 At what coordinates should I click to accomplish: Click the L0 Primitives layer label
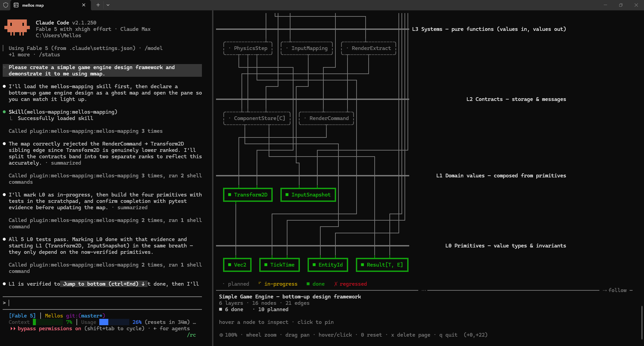point(506,246)
